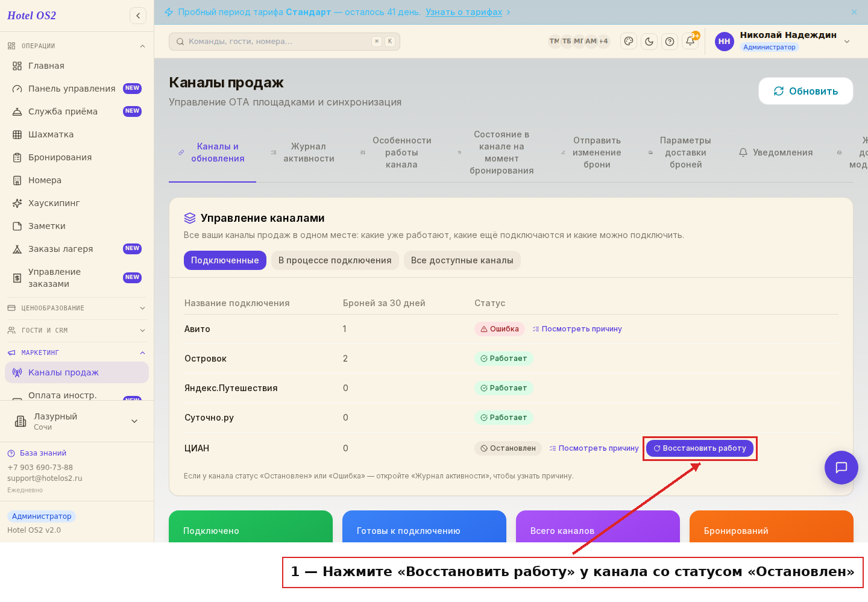The image size is (868, 602).
Task: Open Заметки in the sidebar
Action: click(x=77, y=226)
